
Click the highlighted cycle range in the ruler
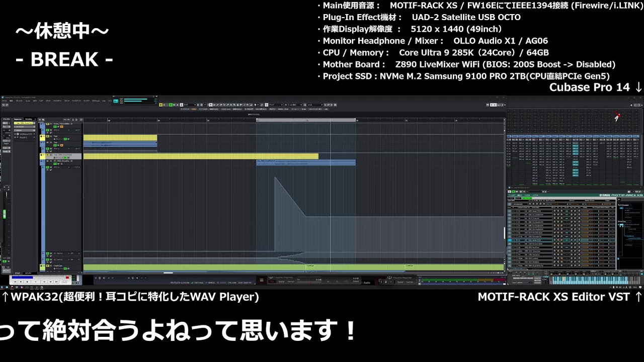306,120
